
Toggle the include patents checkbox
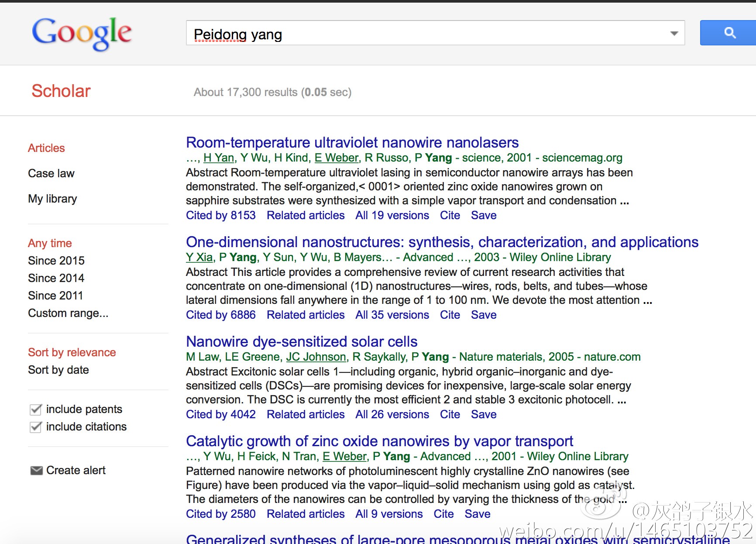(x=35, y=410)
